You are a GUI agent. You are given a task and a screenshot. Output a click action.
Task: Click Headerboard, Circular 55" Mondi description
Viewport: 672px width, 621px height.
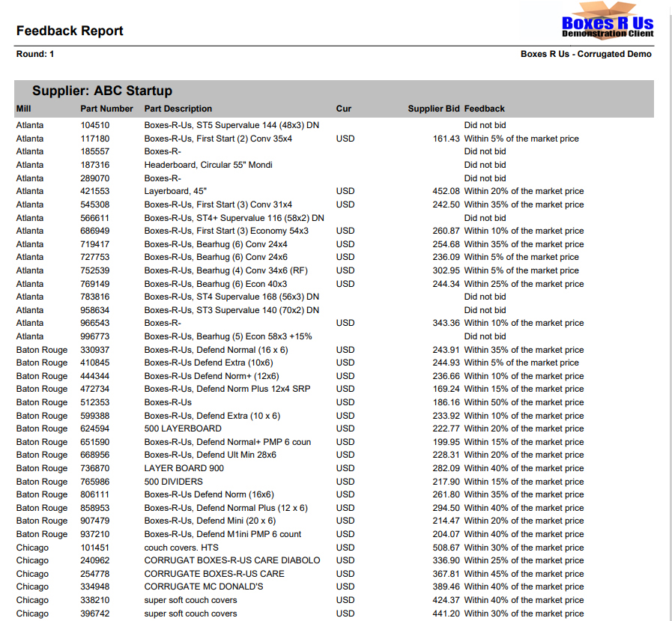pyautogui.click(x=208, y=165)
